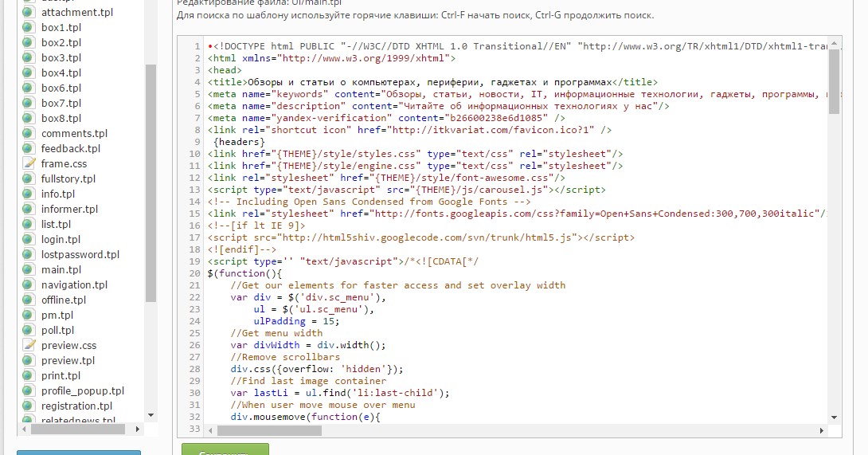
Task: Click the code editor scroll-left arrow
Action: tap(210, 430)
